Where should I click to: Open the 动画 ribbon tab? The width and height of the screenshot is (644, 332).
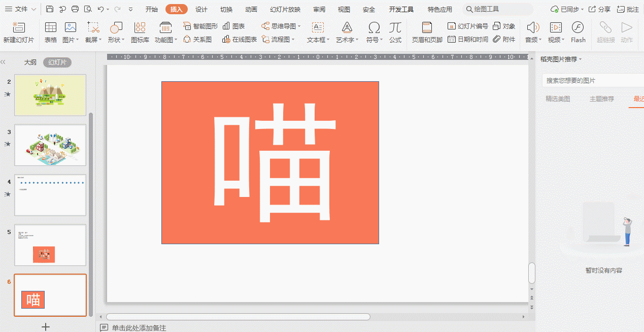click(251, 9)
